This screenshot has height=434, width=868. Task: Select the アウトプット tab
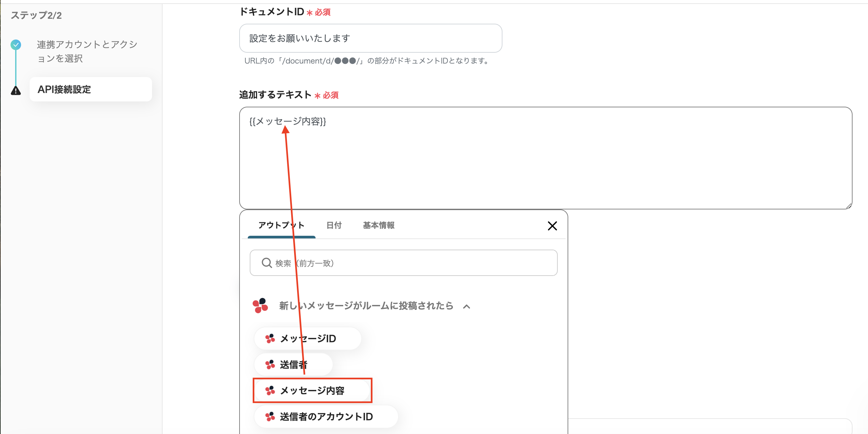click(281, 225)
